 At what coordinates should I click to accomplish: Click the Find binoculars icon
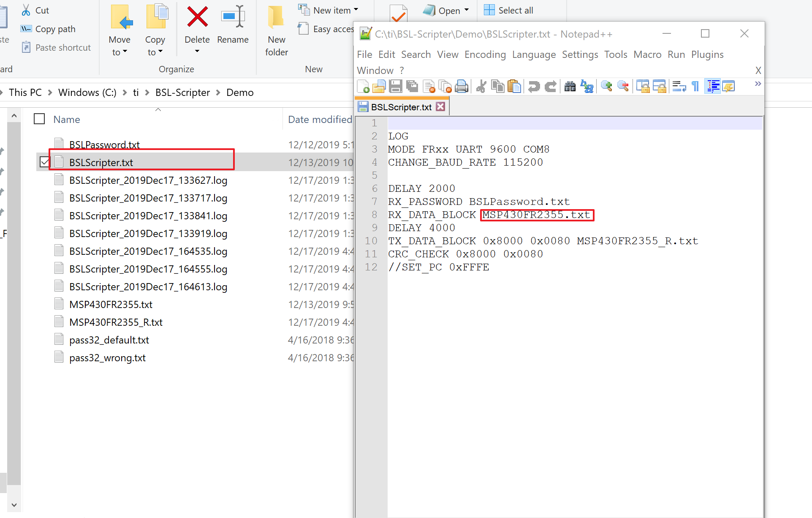[570, 86]
